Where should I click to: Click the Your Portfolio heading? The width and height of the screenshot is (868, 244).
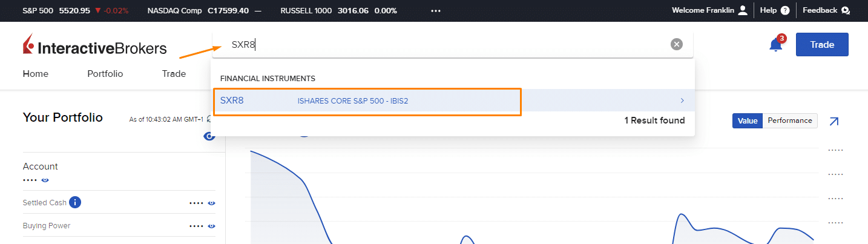(x=62, y=117)
